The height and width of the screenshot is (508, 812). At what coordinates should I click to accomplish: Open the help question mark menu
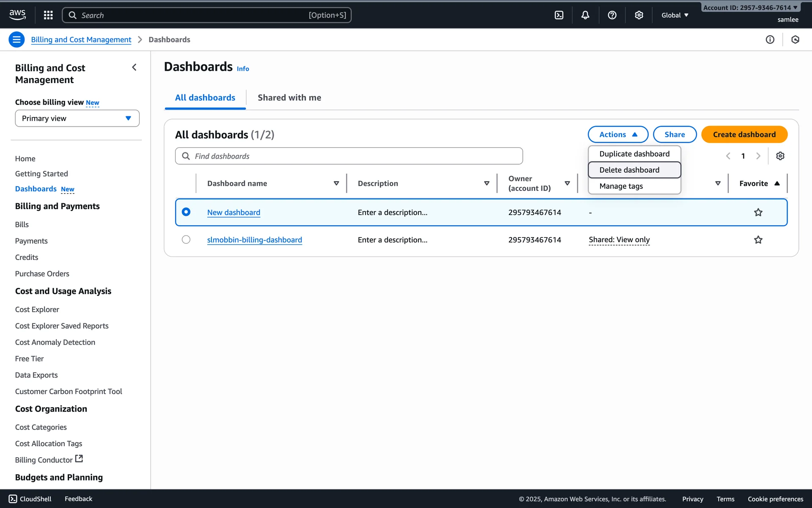612,15
